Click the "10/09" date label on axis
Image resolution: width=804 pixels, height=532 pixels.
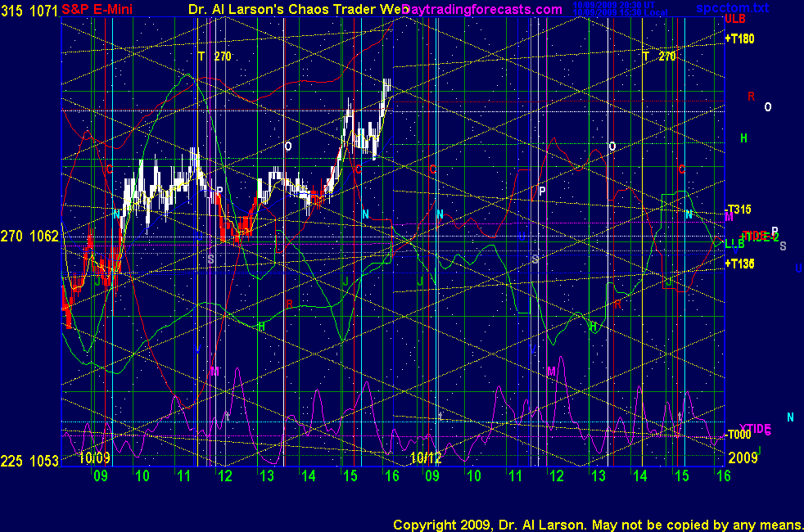click(x=94, y=458)
